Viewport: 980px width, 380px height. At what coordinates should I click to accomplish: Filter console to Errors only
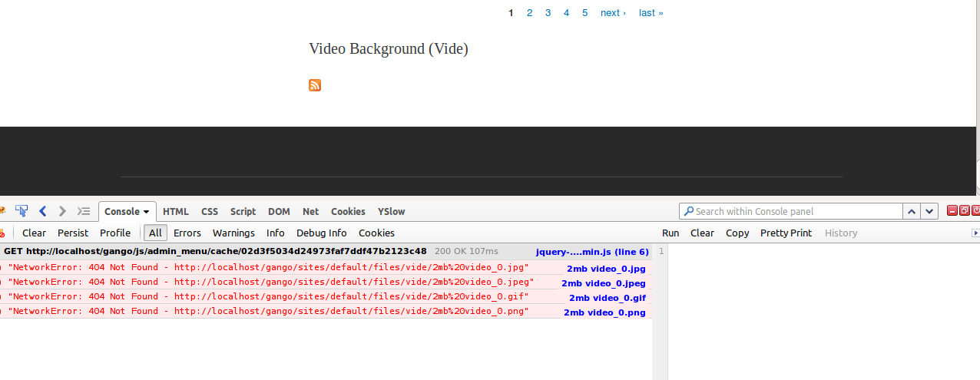[x=187, y=233]
